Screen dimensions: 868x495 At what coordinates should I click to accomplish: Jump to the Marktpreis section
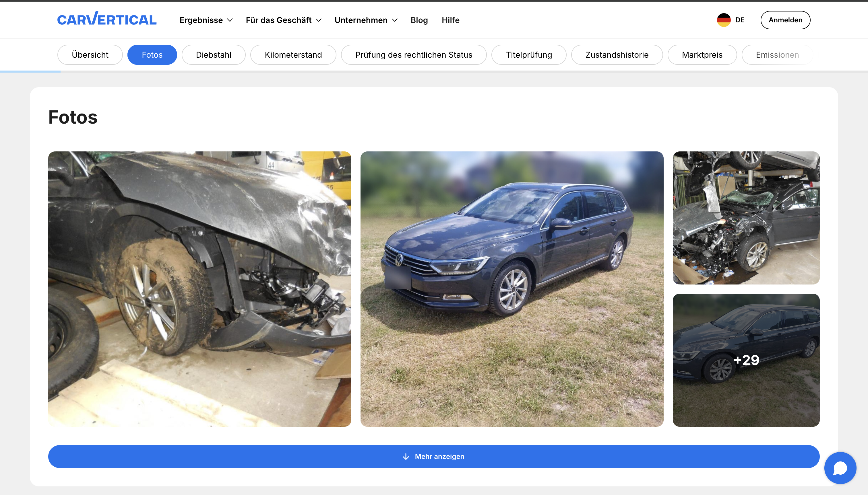tap(702, 55)
